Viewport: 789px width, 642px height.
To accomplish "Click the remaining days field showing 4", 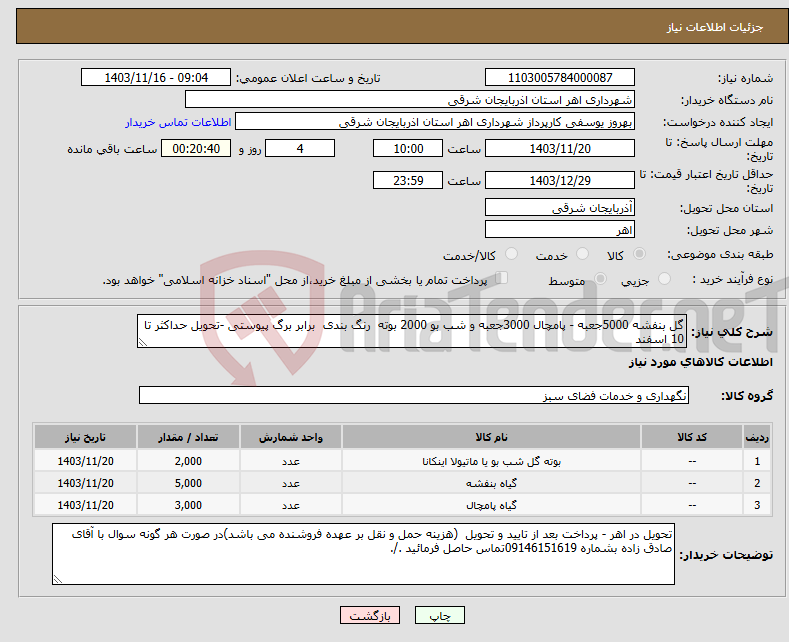I will click(300, 148).
